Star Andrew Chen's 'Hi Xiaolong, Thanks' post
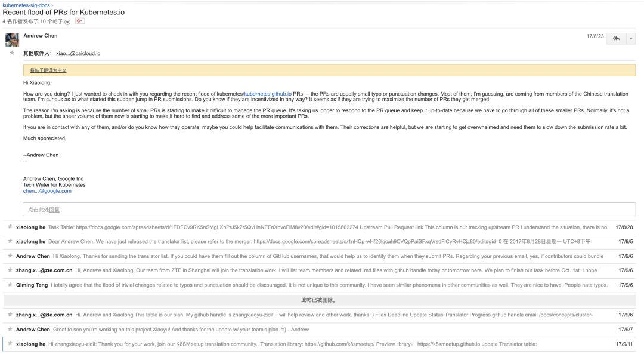The width and height of the screenshot is (644, 354). tap(10, 256)
